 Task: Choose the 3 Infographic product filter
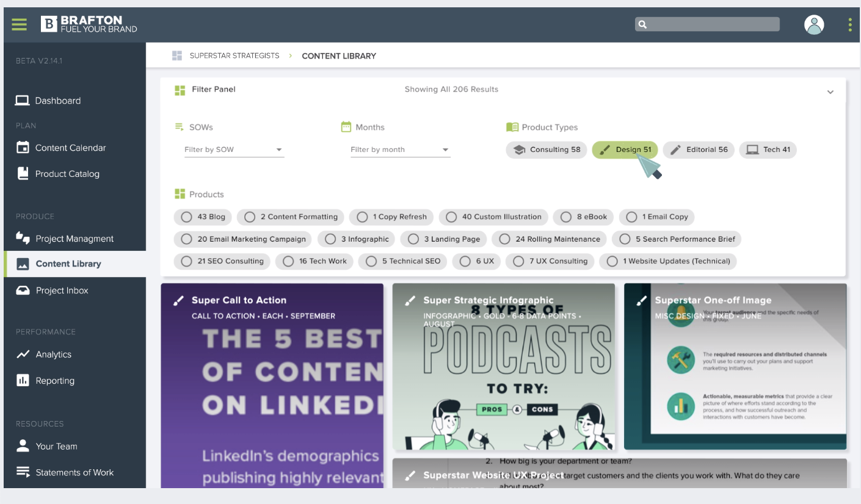330,239
